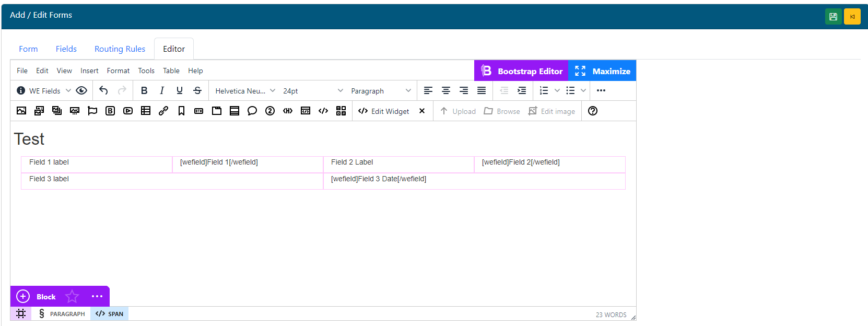Align text right
This screenshot has height=326, width=868.
point(464,90)
